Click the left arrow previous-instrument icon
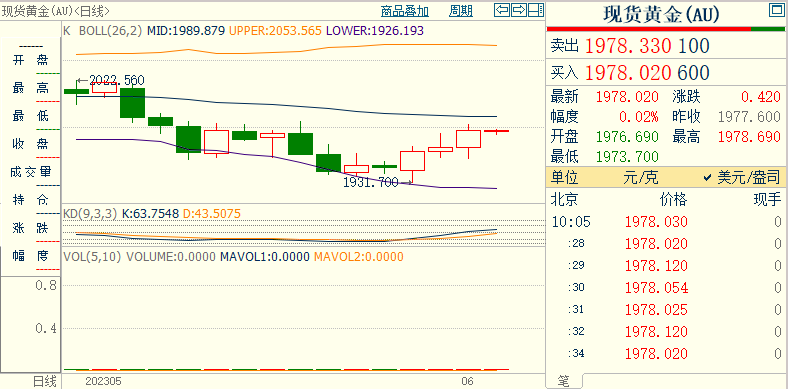 click(502, 10)
